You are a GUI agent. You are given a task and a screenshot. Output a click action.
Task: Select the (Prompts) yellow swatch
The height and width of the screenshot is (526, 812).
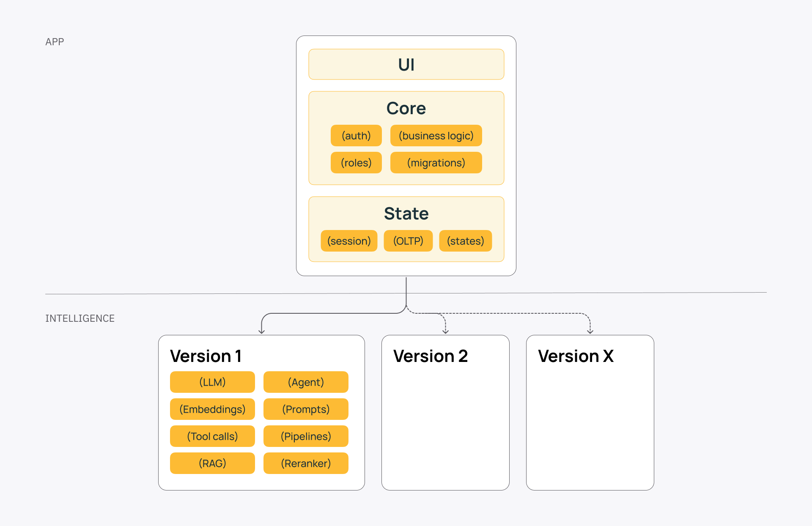(x=305, y=409)
